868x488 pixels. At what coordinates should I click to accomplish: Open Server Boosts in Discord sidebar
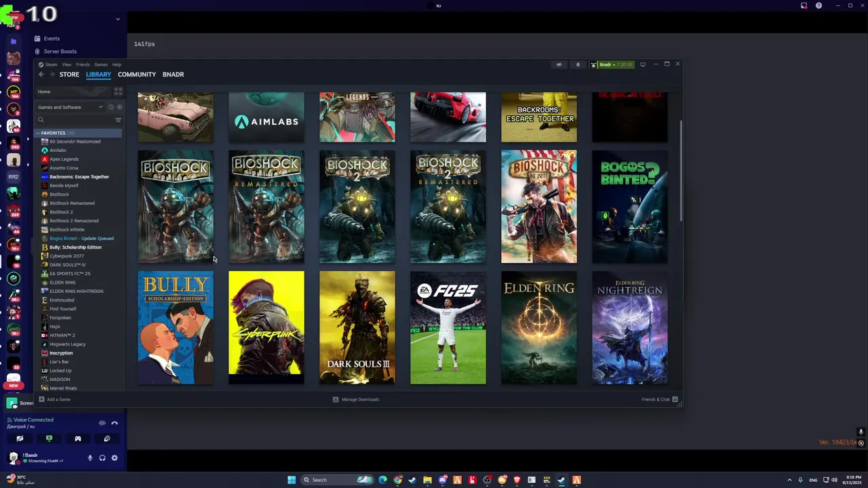point(60,52)
